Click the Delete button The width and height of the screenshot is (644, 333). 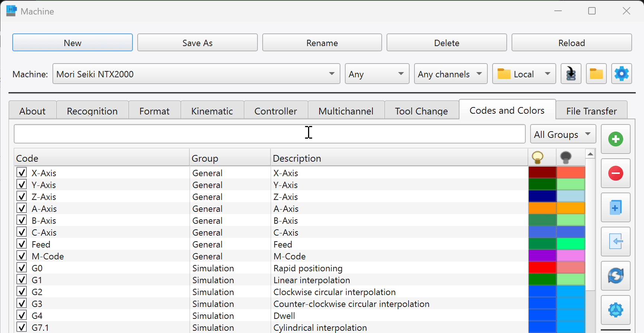[x=447, y=43]
